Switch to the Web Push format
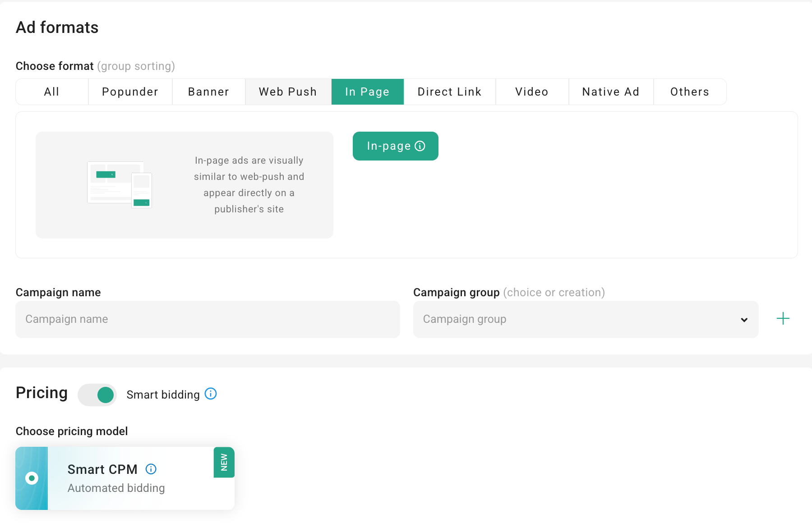The image size is (812, 523). tap(287, 92)
